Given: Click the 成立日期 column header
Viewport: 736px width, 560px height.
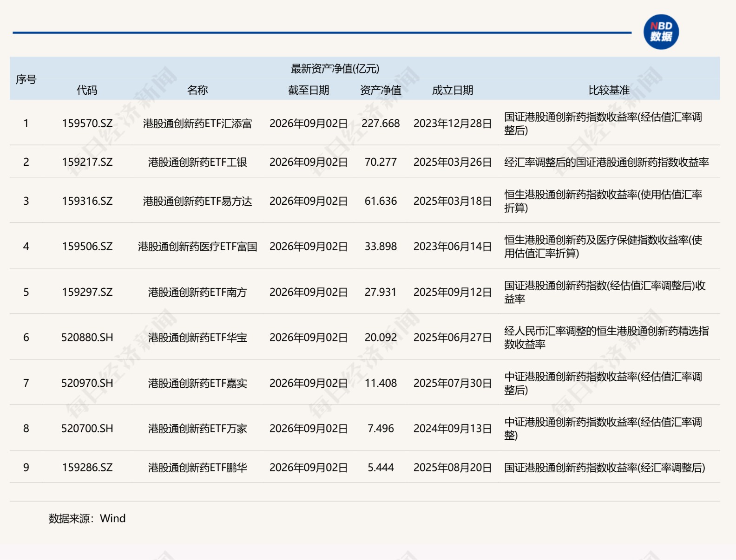Looking at the screenshot, I should pos(453,90).
